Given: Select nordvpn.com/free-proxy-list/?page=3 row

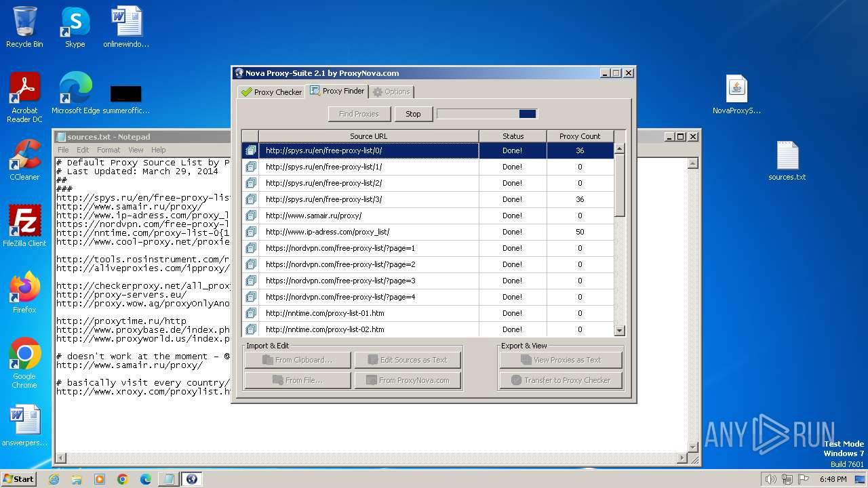Looking at the screenshot, I should click(x=428, y=281).
